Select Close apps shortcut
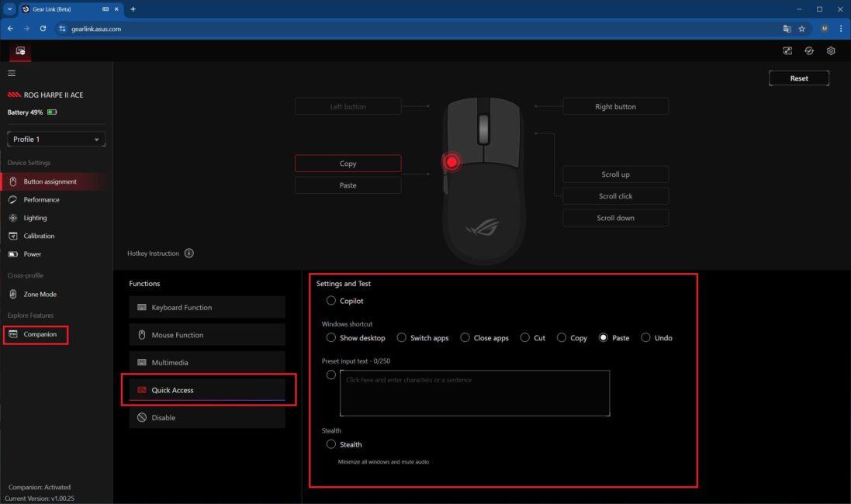851x504 pixels. (x=465, y=337)
